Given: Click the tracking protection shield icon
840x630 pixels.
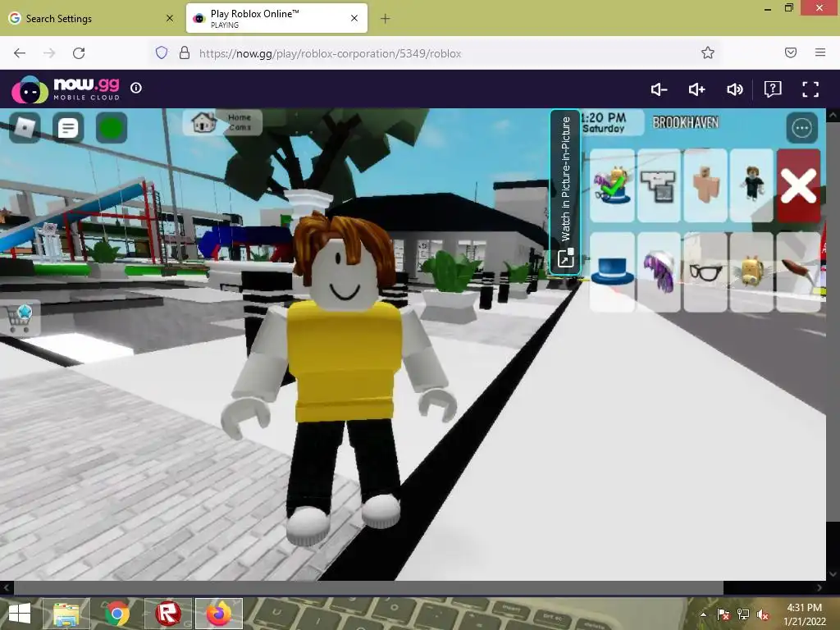Looking at the screenshot, I should tap(162, 52).
